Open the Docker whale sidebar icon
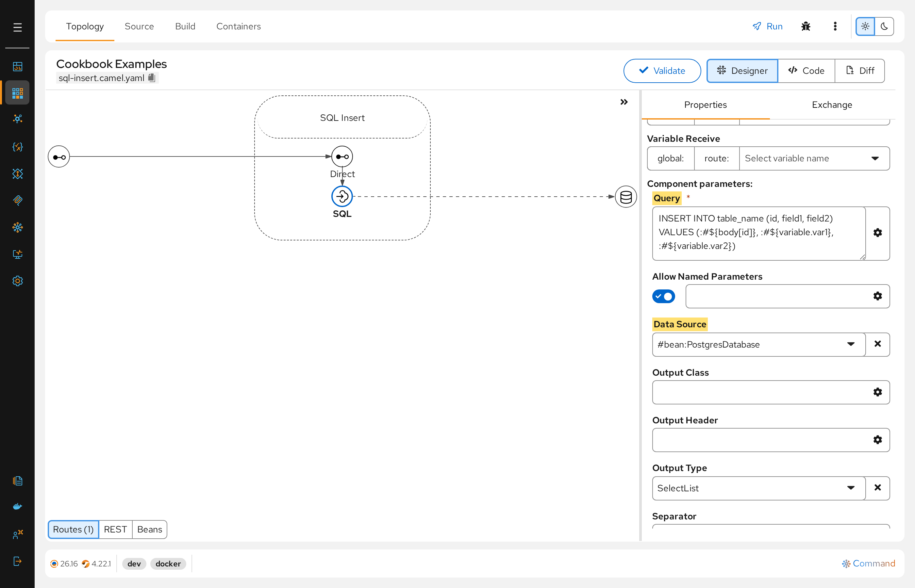The height and width of the screenshot is (588, 915). click(x=18, y=507)
